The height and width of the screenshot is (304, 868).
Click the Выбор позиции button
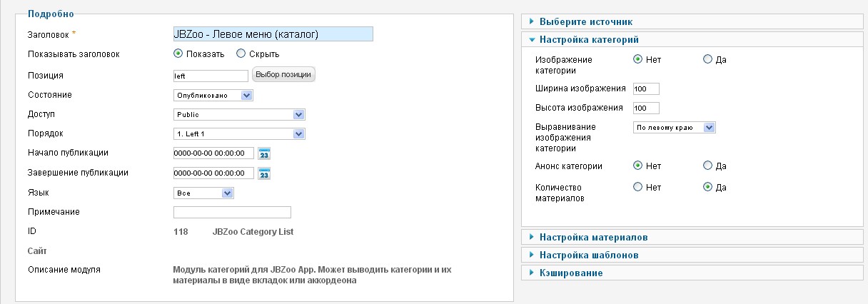coord(283,75)
